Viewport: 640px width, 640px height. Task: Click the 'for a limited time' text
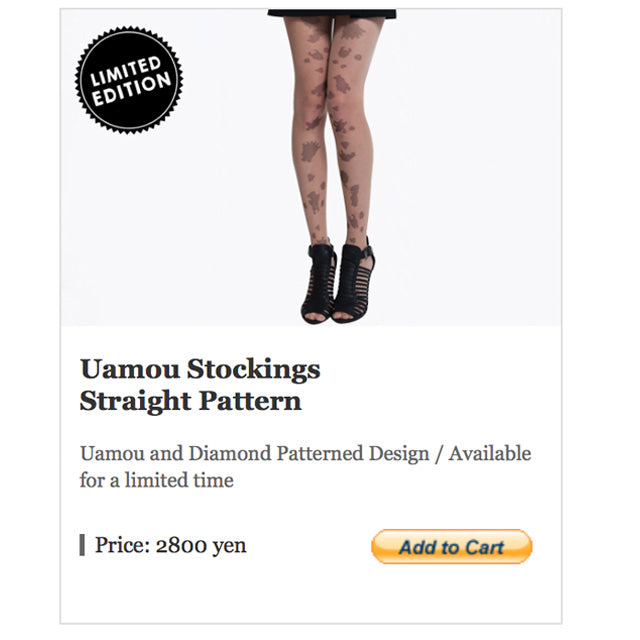[x=157, y=480]
